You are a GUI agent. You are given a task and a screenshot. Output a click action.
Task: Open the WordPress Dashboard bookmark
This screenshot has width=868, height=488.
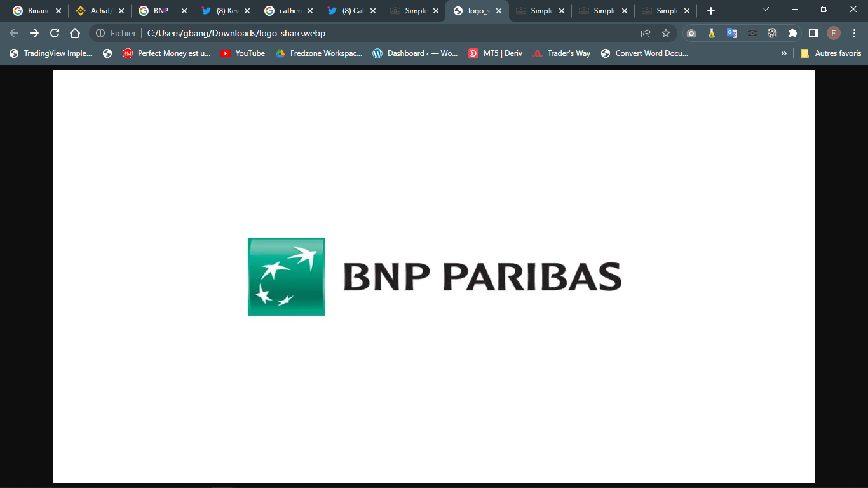click(x=415, y=53)
